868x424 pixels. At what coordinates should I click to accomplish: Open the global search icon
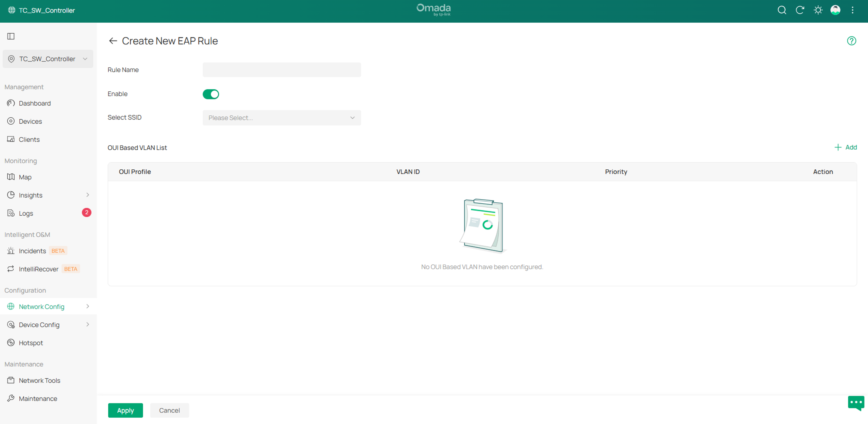pos(782,10)
